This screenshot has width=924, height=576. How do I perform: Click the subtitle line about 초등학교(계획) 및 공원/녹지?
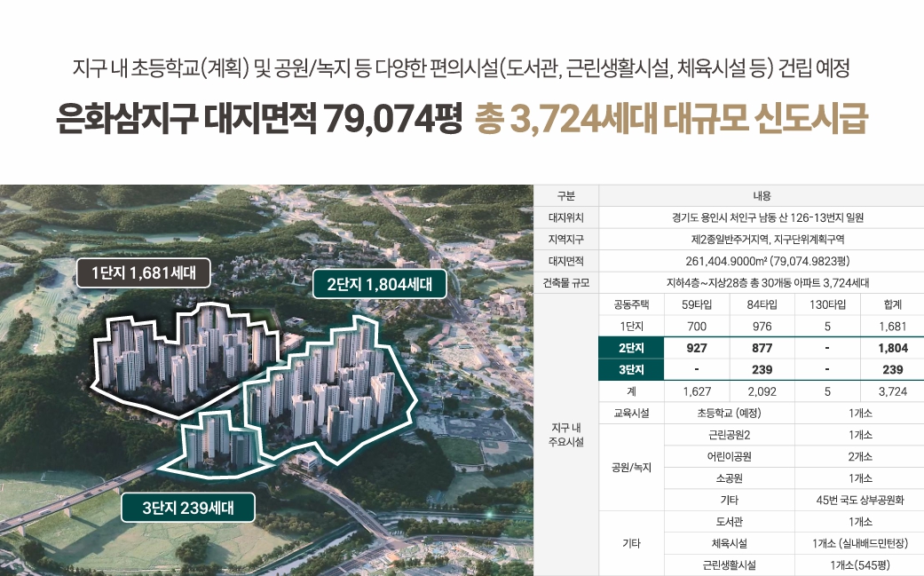[x=461, y=68]
